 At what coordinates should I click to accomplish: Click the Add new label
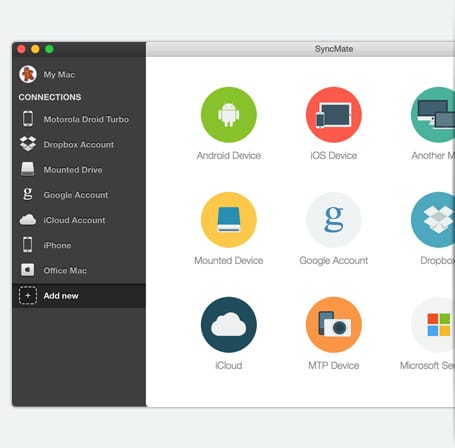click(x=61, y=296)
